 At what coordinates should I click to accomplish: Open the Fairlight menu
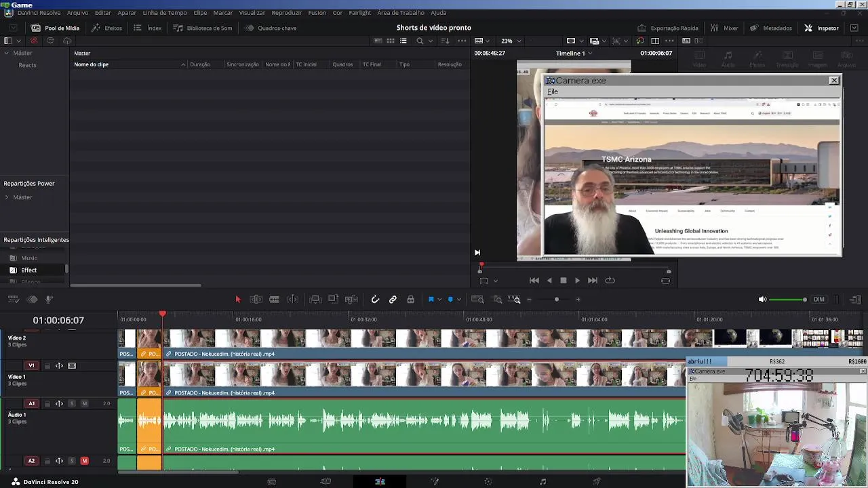tap(360, 13)
